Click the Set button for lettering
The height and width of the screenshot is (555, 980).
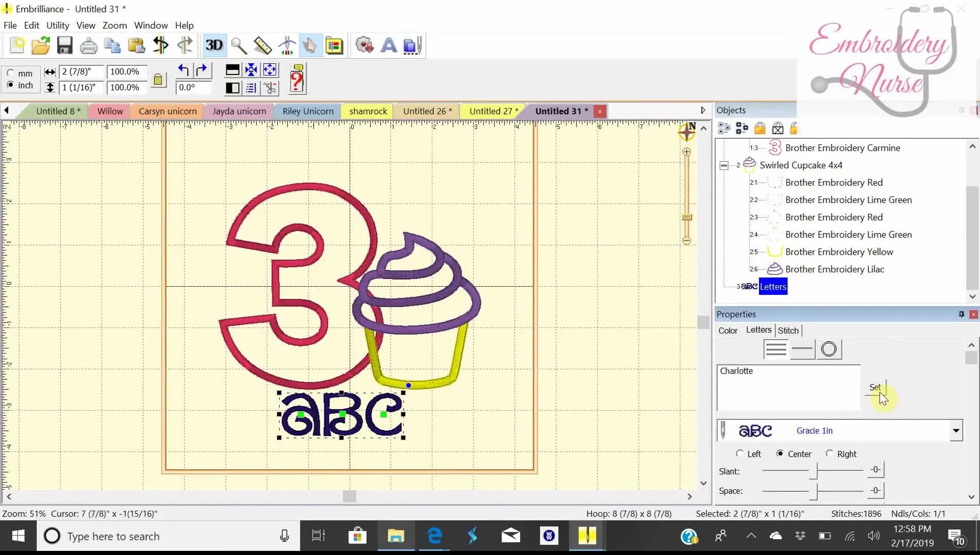[x=875, y=387]
